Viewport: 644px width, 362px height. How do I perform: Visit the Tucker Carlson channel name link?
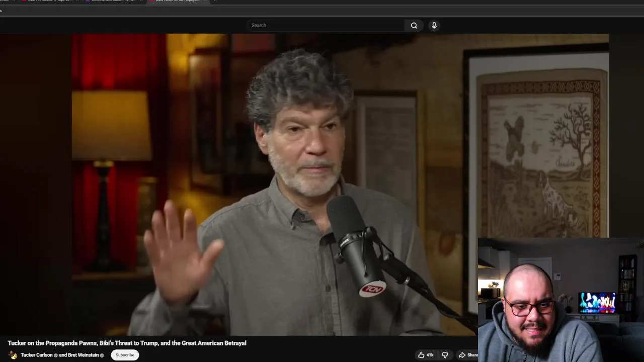click(37, 355)
